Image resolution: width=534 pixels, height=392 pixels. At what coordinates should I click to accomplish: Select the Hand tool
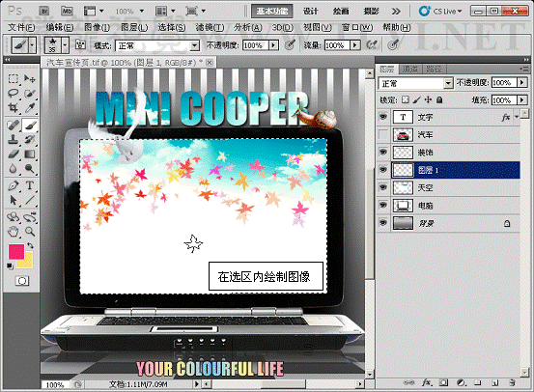tap(14, 232)
